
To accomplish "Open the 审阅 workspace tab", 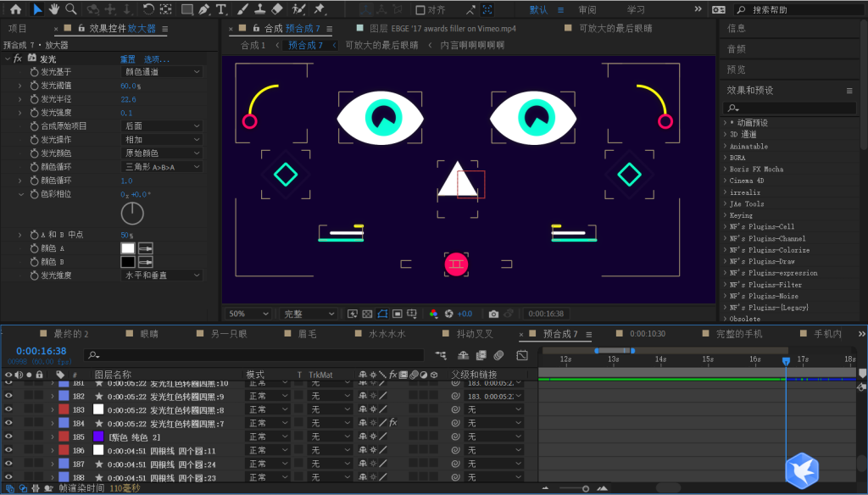I will (x=587, y=10).
